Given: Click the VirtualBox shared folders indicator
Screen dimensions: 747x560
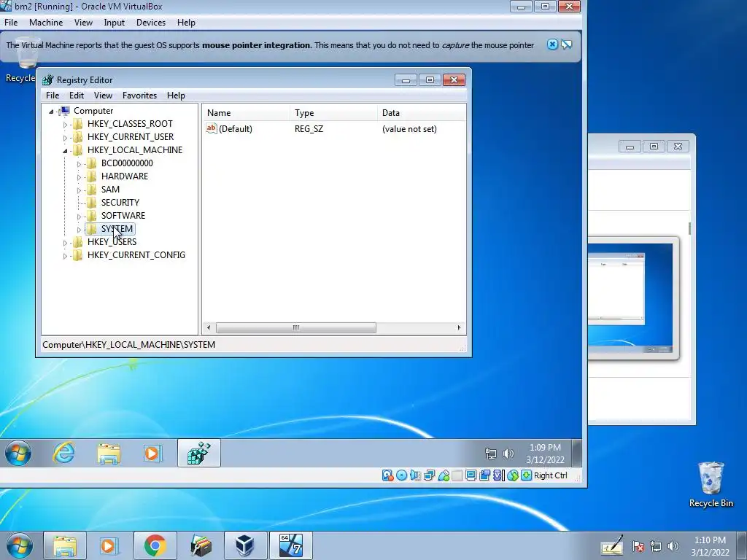Looking at the screenshot, I should pyautogui.click(x=457, y=475).
